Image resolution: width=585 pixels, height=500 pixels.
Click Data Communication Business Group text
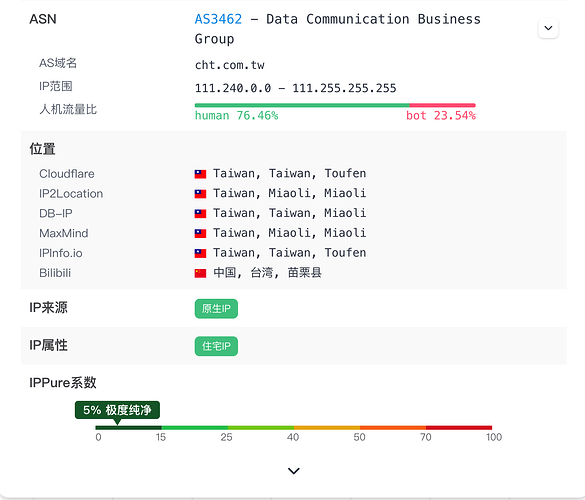coord(338,29)
